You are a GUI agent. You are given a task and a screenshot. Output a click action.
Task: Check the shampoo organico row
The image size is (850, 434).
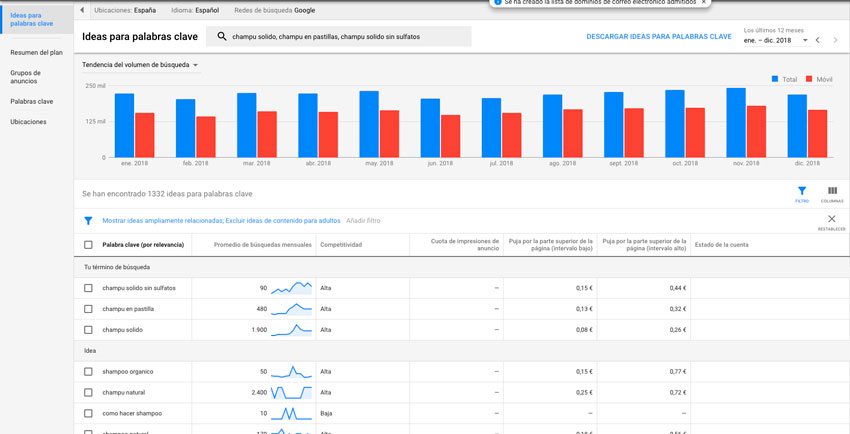tap(88, 372)
